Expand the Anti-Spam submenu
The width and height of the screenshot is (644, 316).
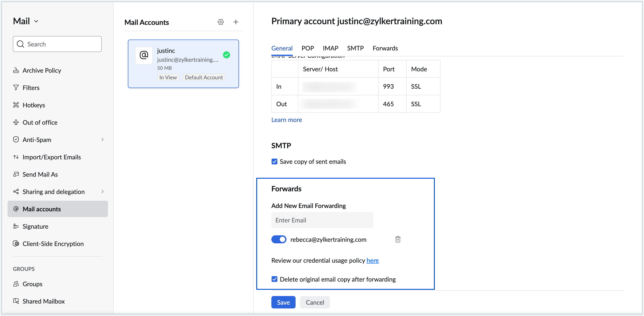click(102, 140)
